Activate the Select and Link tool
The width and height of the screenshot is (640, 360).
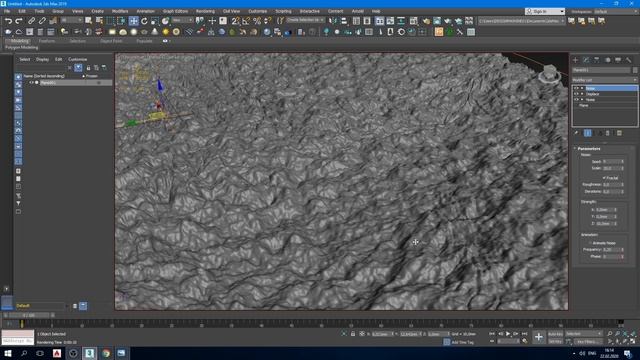tap(31, 21)
